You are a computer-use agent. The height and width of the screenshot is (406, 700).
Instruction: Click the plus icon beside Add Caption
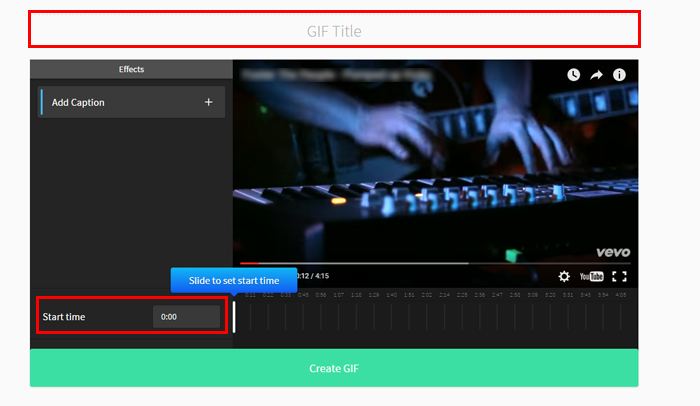[x=208, y=102]
